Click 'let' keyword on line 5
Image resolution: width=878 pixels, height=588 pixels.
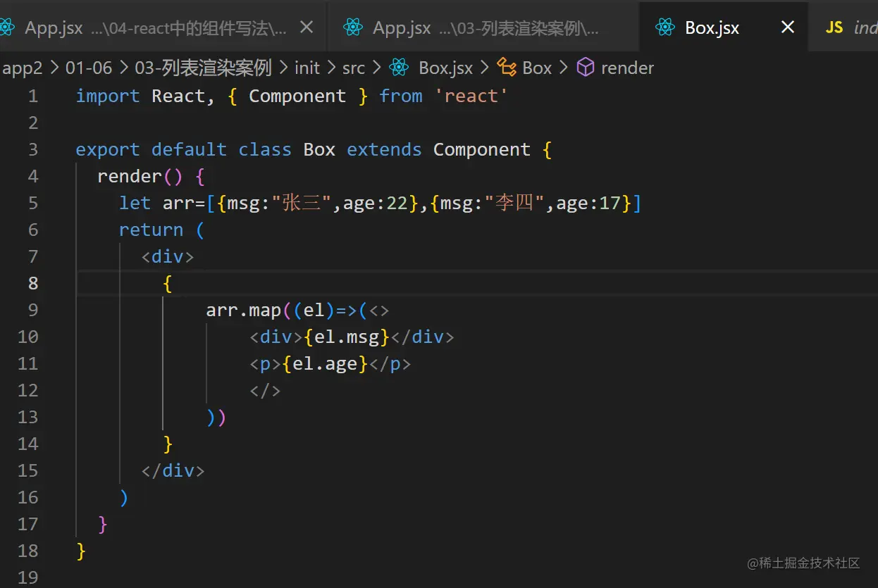click(135, 203)
